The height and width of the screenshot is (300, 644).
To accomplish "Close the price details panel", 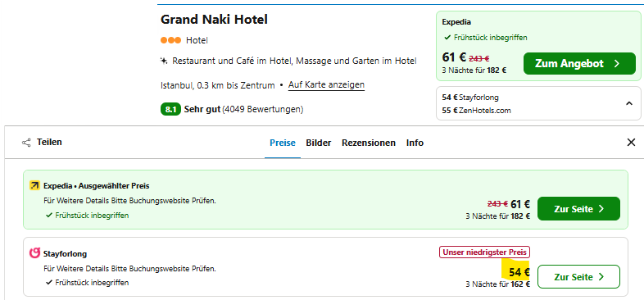I will [631, 143].
